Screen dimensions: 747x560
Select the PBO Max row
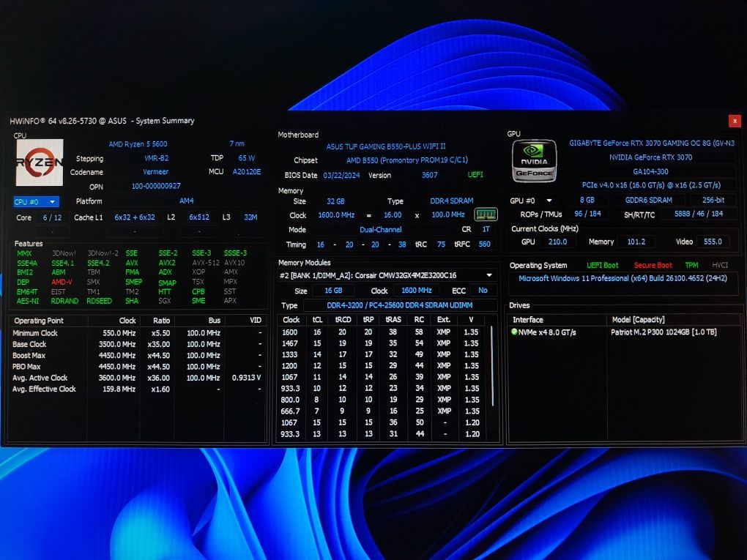tap(137, 367)
